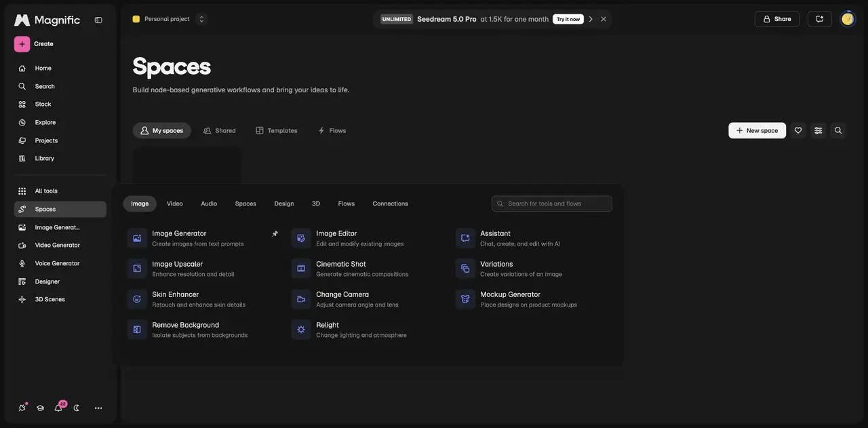The height and width of the screenshot is (428, 868).
Task: Search spaces with the magnifier icon
Action: click(x=838, y=130)
